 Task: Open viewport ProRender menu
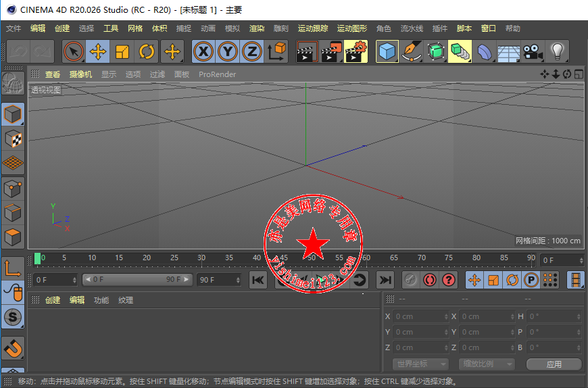(218, 74)
